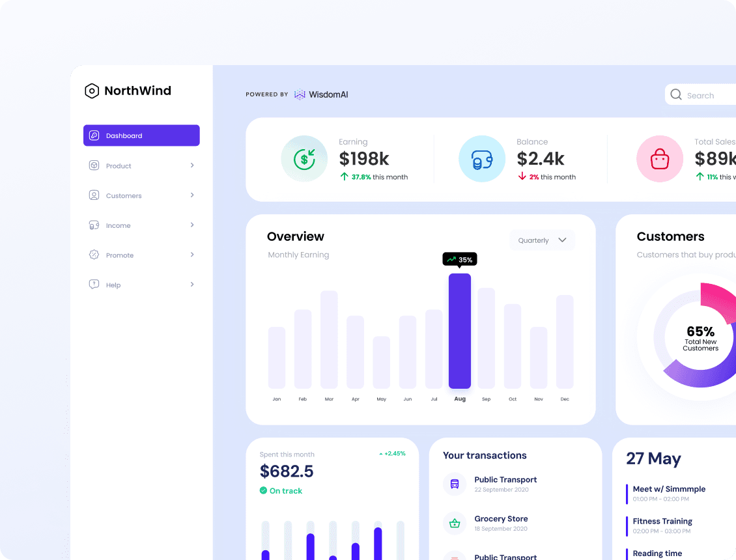Screen dimensions: 736x560
Task: Click the WisdomAI logo icon
Action: (x=300, y=94)
